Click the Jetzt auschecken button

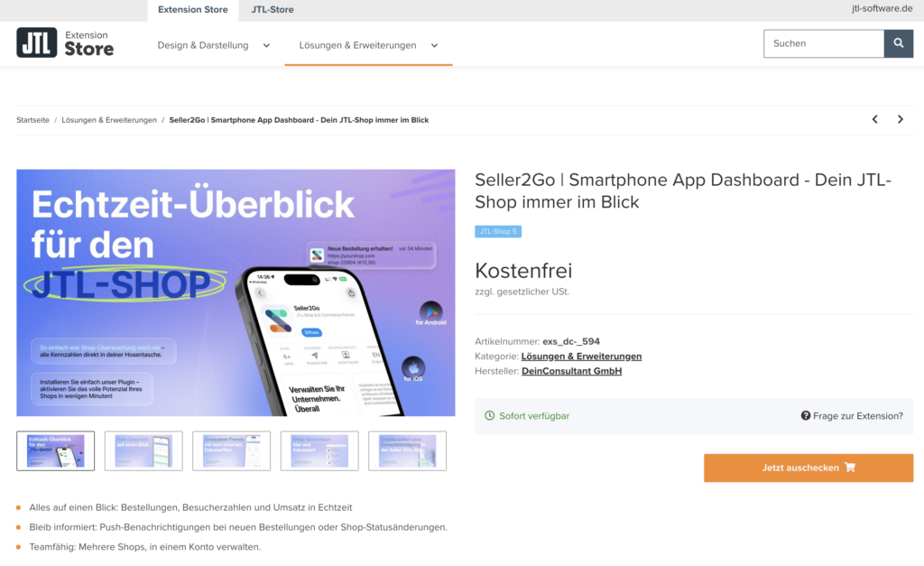[808, 468]
